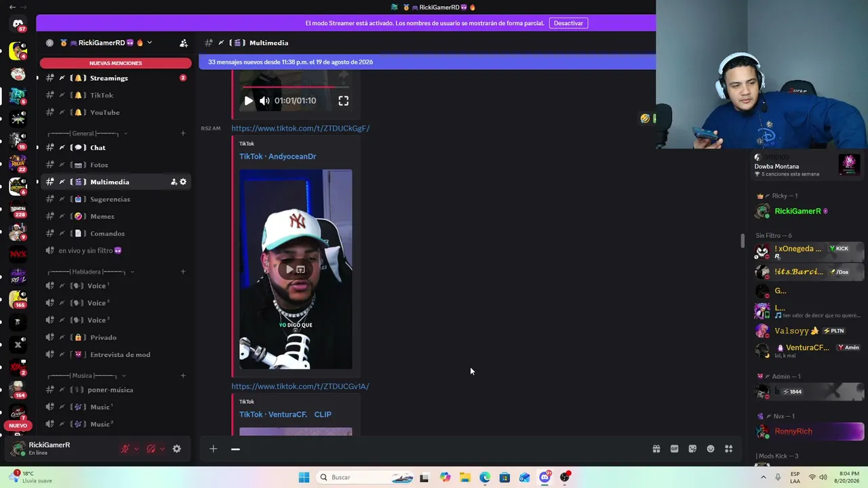
Task: Show hidden system tray icons
Action: click(x=764, y=477)
